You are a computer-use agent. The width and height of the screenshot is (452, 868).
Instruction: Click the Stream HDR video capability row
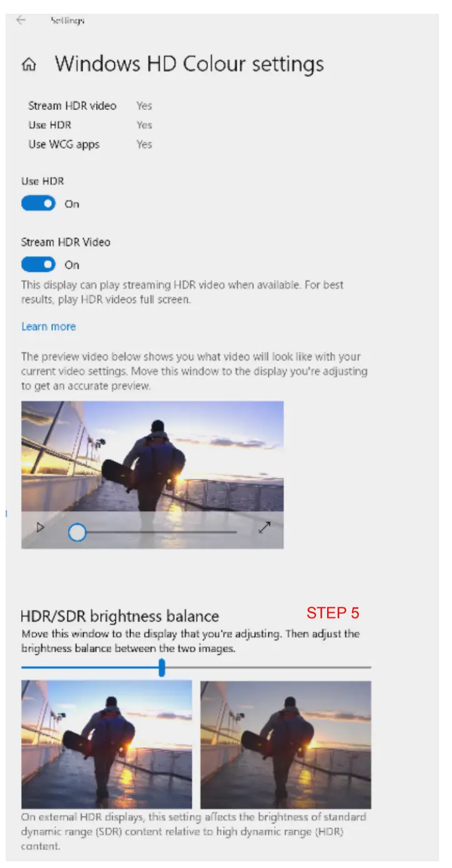[91, 106]
